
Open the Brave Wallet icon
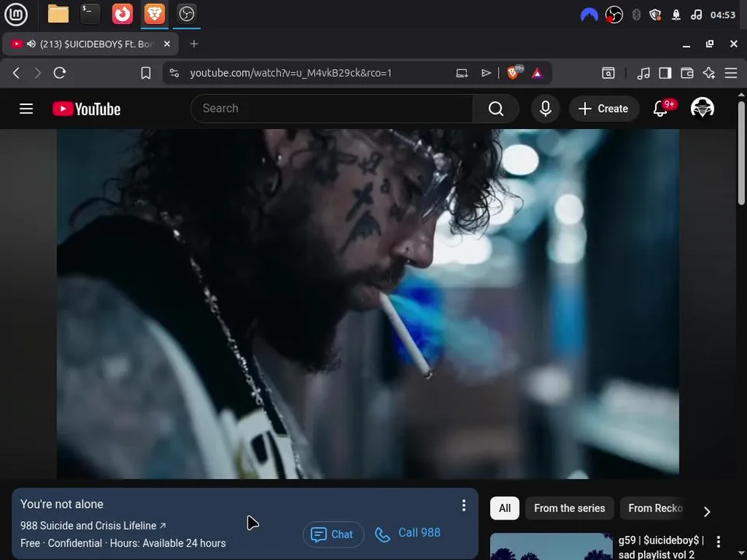click(x=687, y=73)
